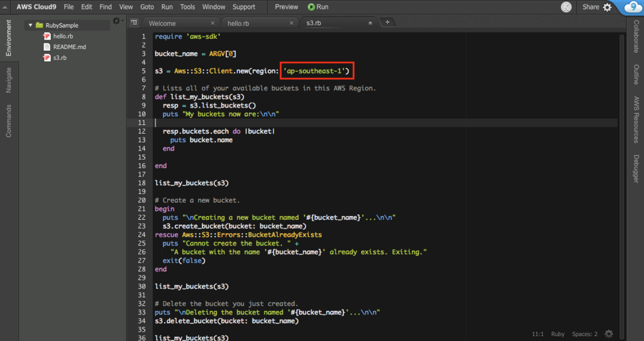The height and width of the screenshot is (341, 644).
Task: Open the AWS Resources side panel
Action: tap(636, 119)
